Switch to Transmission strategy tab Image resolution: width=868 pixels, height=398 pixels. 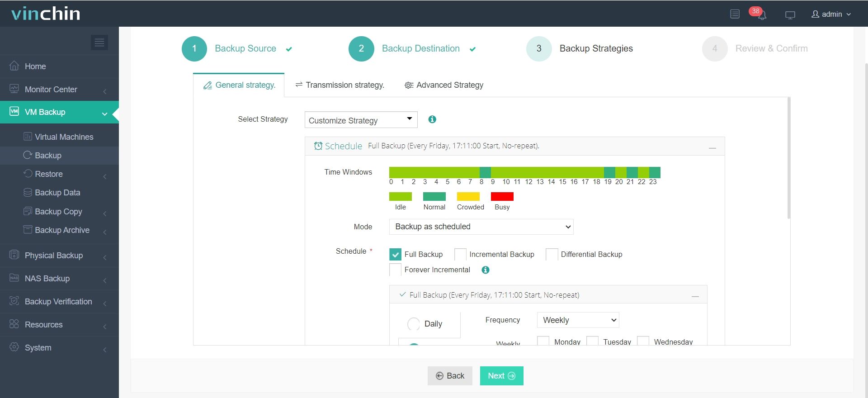click(x=340, y=85)
